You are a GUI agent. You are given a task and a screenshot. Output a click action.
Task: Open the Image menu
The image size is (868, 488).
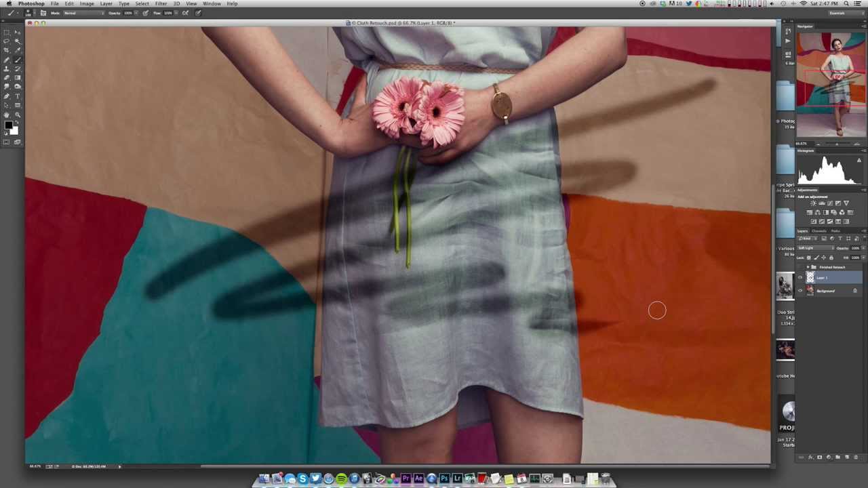tap(87, 3)
